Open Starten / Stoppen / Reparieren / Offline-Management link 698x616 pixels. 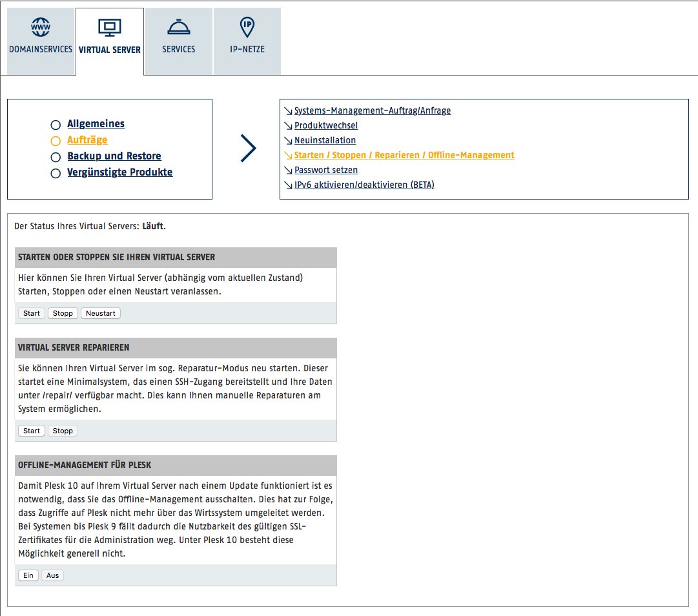coord(404,155)
